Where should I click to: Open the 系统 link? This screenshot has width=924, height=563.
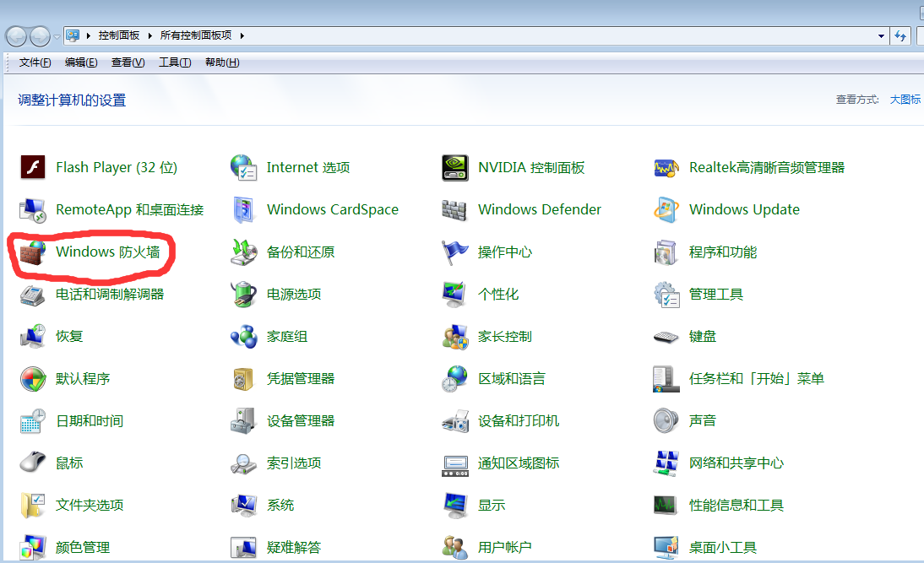pos(280,506)
